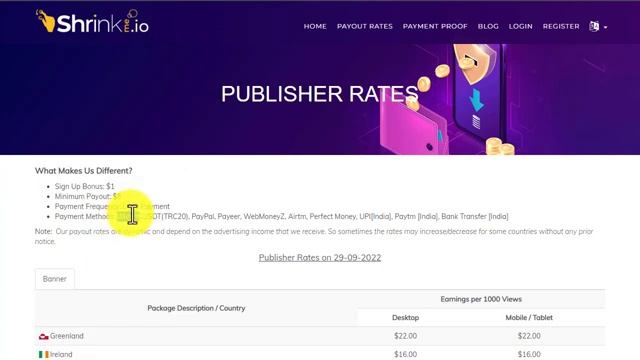640x360 pixels.
Task: Click the Mobile / Tablet column header
Action: 529,318
